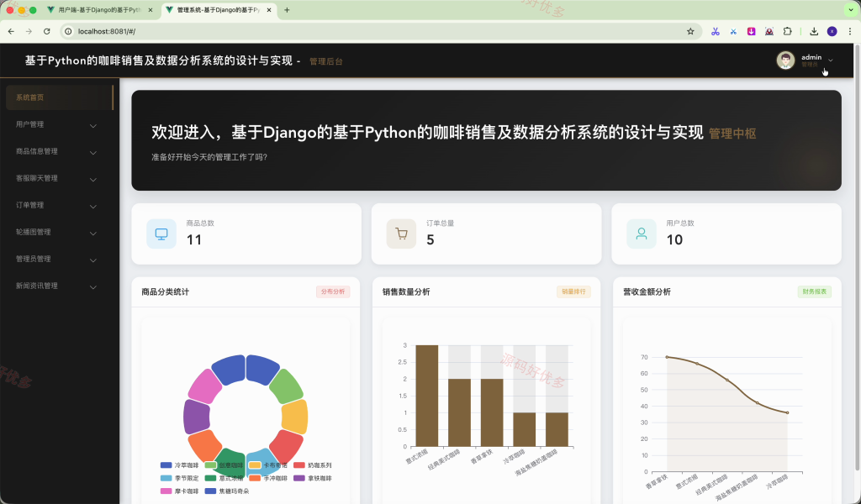Click the browser forward arrow

(x=29, y=31)
